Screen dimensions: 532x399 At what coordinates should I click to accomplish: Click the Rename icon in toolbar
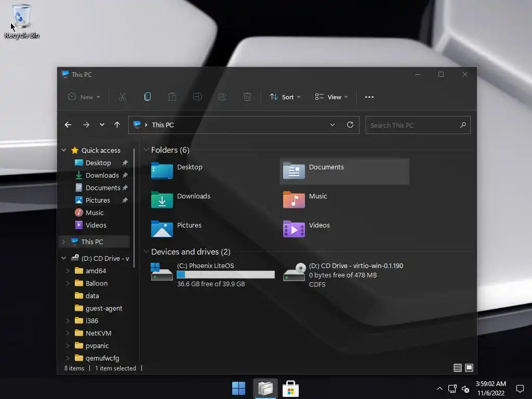tap(197, 97)
